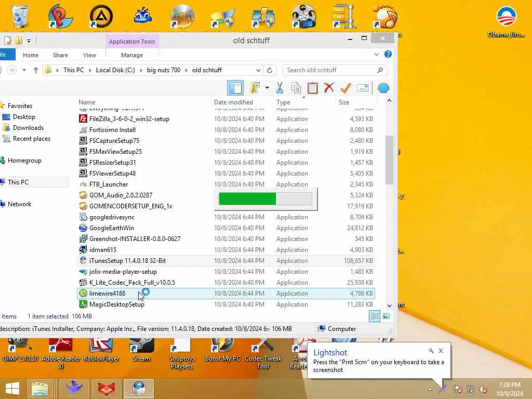Click the Help question mark icon
The width and height of the screenshot is (532, 399).
[388, 54]
